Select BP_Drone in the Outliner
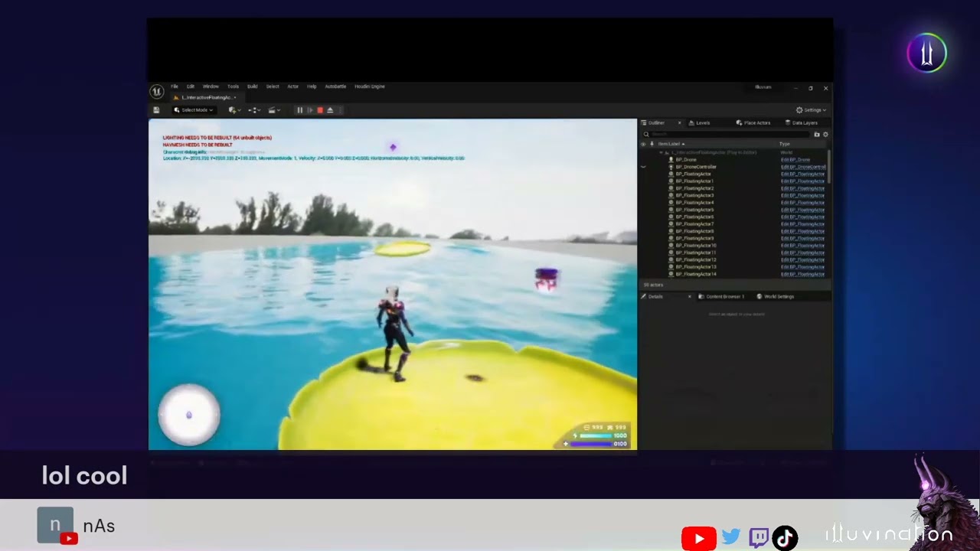The height and width of the screenshot is (551, 980). click(x=686, y=160)
